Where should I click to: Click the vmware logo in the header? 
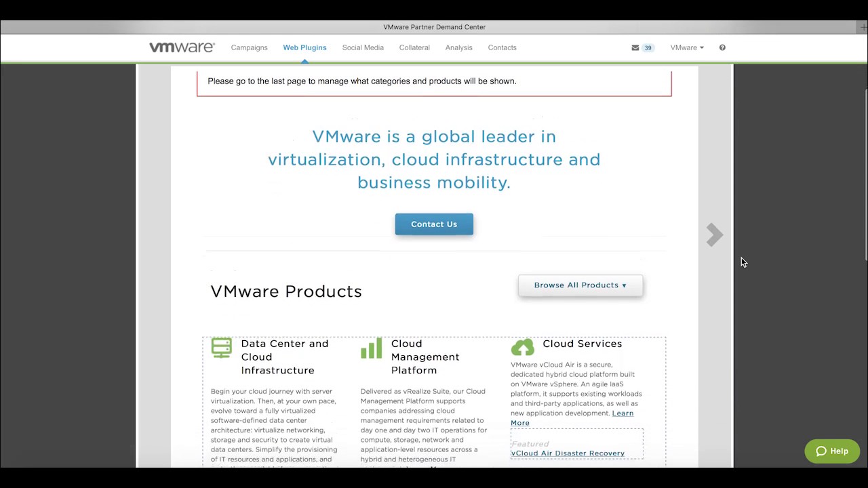coord(181,47)
